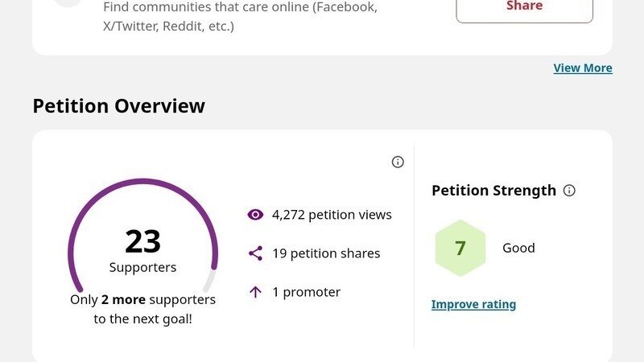Viewport: 644px width, 362px height.
Task: Click the Petition Strength heading
Action: (x=493, y=191)
